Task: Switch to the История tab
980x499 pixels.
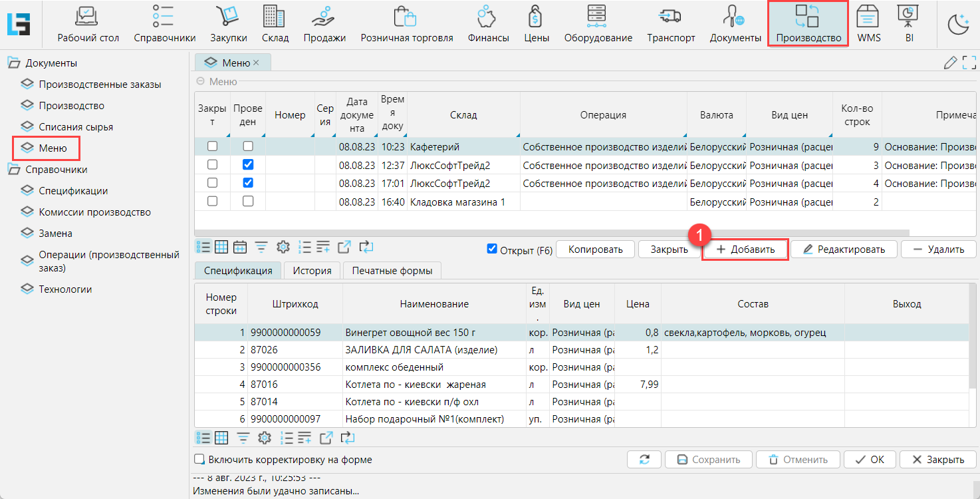Action: coord(312,271)
